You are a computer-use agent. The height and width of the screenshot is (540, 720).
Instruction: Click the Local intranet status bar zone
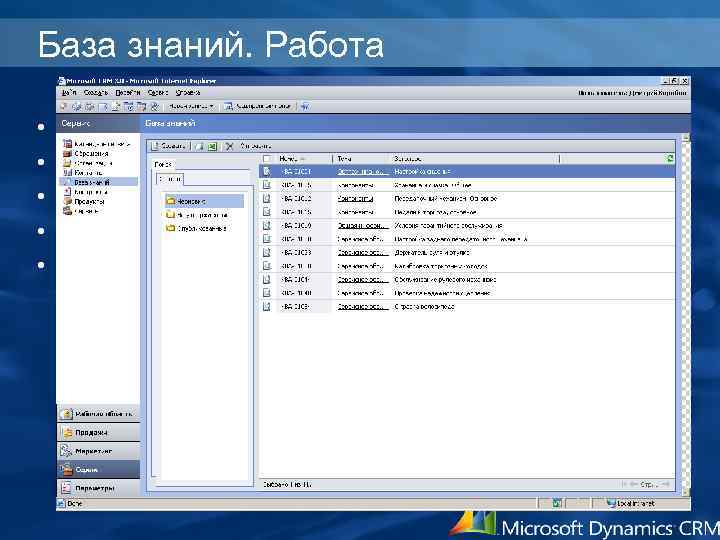[x=631, y=504]
